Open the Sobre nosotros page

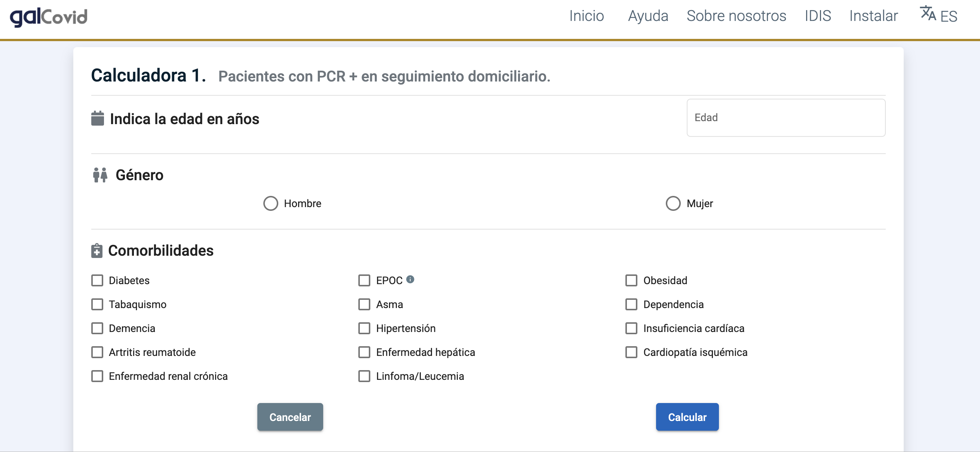click(x=736, y=16)
